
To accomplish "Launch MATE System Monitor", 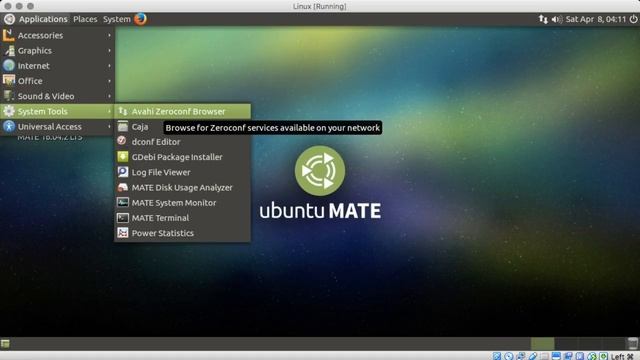I will (182, 202).
